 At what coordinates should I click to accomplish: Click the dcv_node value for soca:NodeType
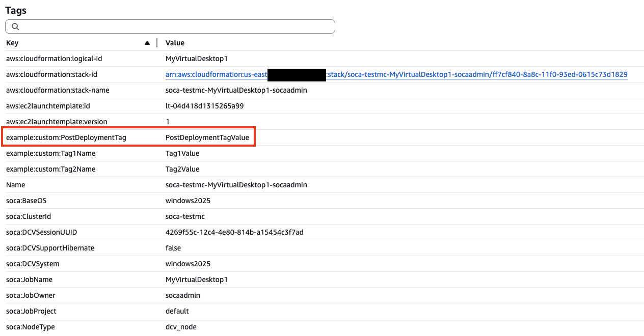pyautogui.click(x=181, y=327)
